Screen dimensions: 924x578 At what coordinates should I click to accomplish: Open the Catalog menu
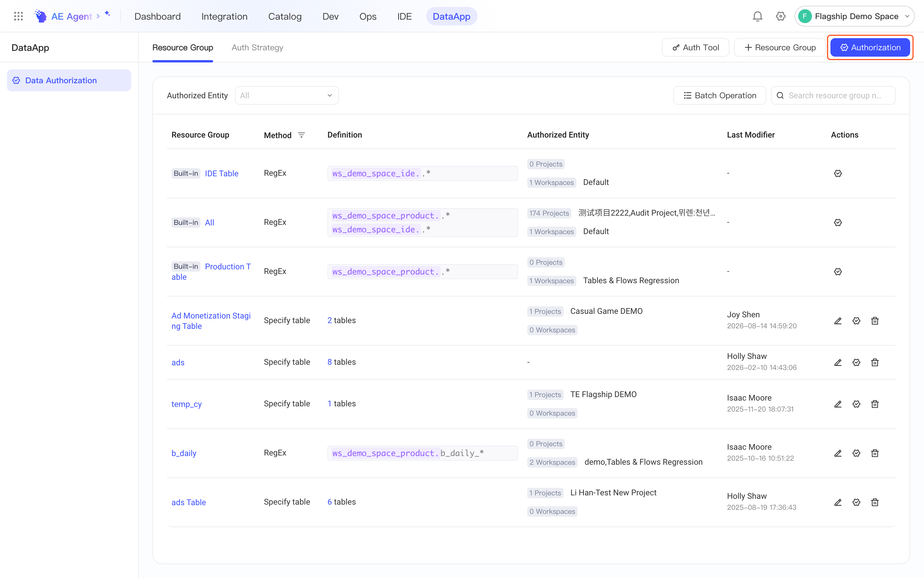click(285, 16)
